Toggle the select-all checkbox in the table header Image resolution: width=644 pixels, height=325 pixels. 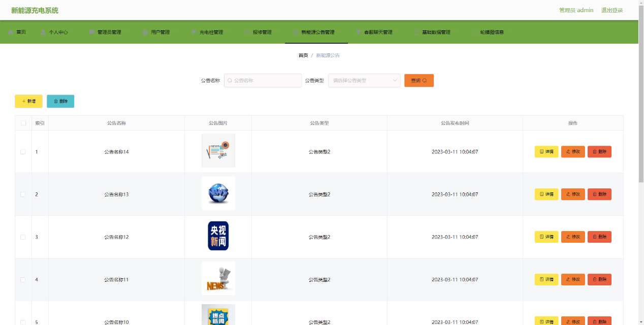23,123
